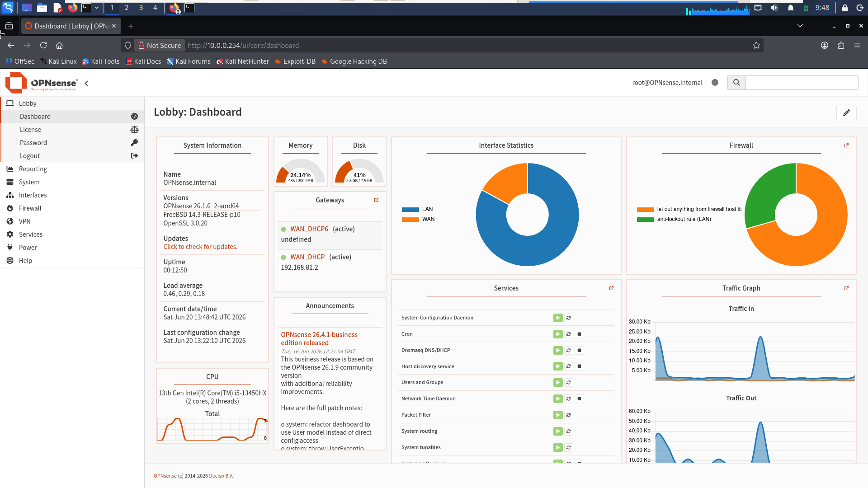Click the search magnifier icon
The height and width of the screenshot is (488, 868).
tap(736, 83)
